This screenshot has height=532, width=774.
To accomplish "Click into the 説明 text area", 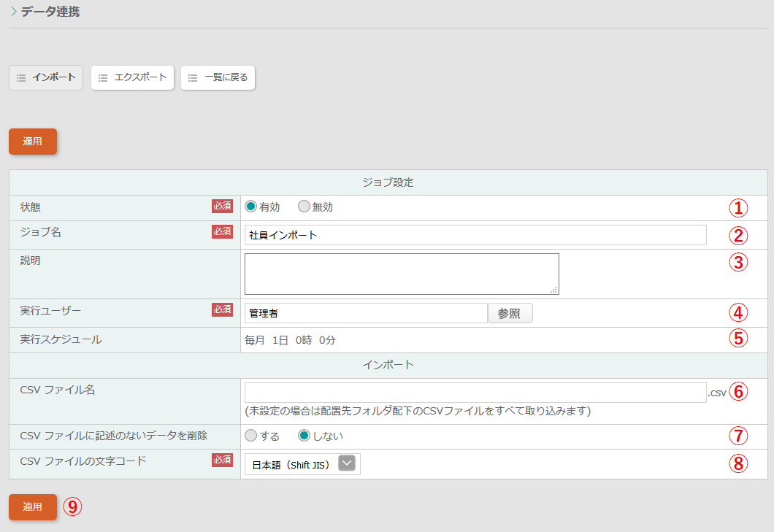I will 402,274.
